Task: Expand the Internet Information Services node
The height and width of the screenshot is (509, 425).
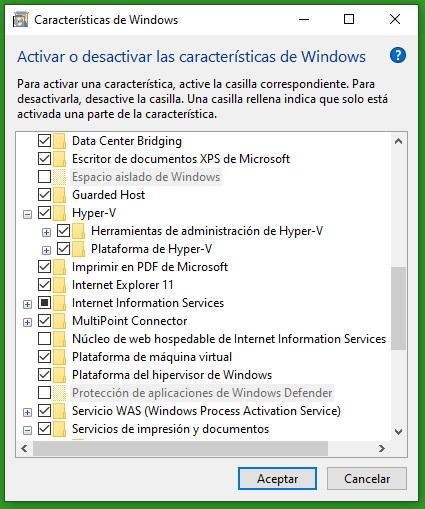Action: (x=27, y=304)
